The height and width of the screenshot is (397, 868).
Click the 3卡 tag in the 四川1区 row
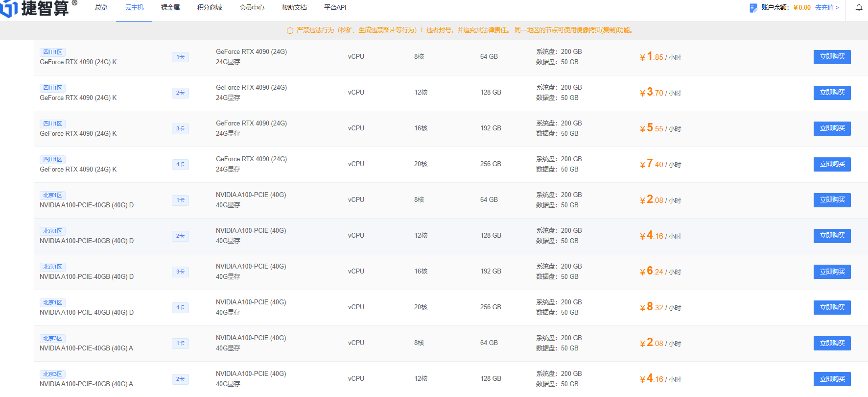(180, 128)
